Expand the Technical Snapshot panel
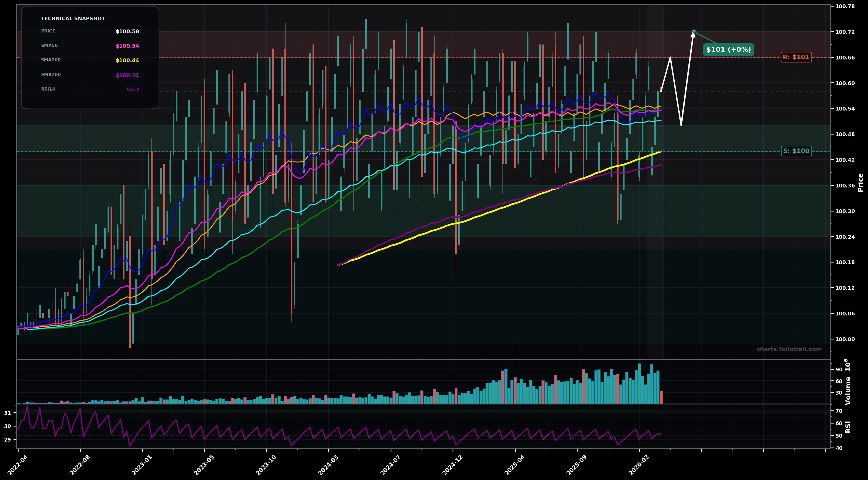The width and height of the screenshot is (868, 480). [73, 18]
